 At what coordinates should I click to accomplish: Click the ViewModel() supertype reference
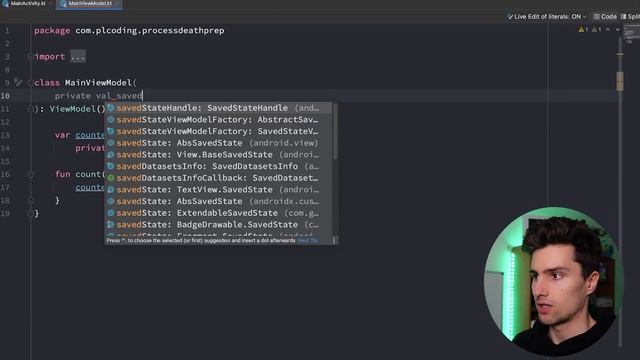click(77, 109)
